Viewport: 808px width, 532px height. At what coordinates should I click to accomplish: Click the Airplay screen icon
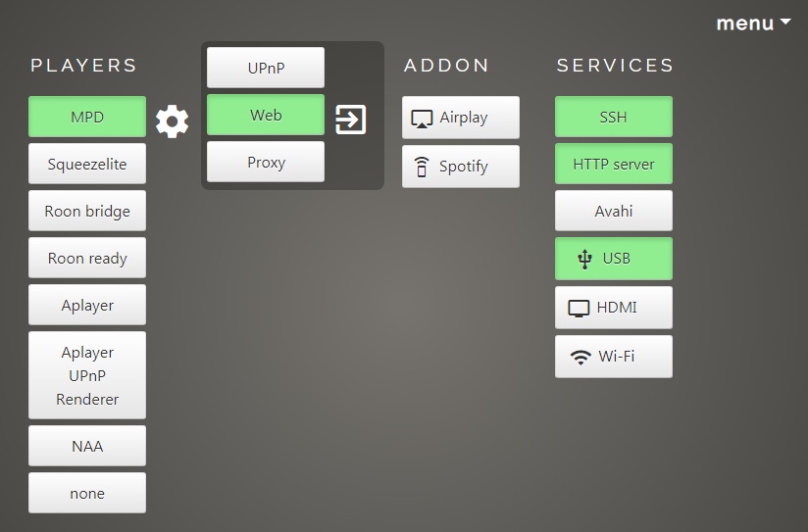tap(422, 119)
